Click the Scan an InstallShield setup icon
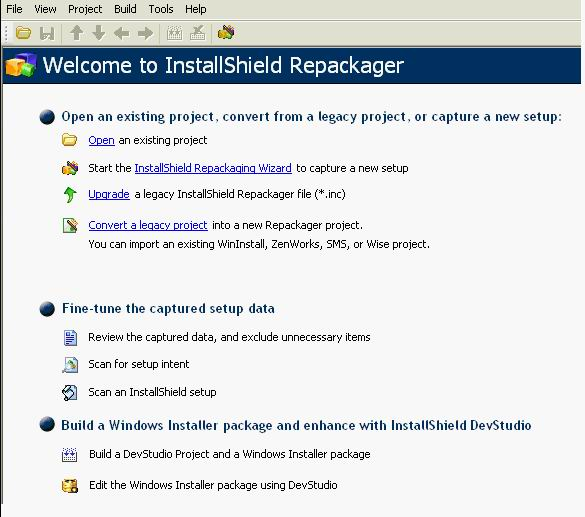 tap(70, 393)
